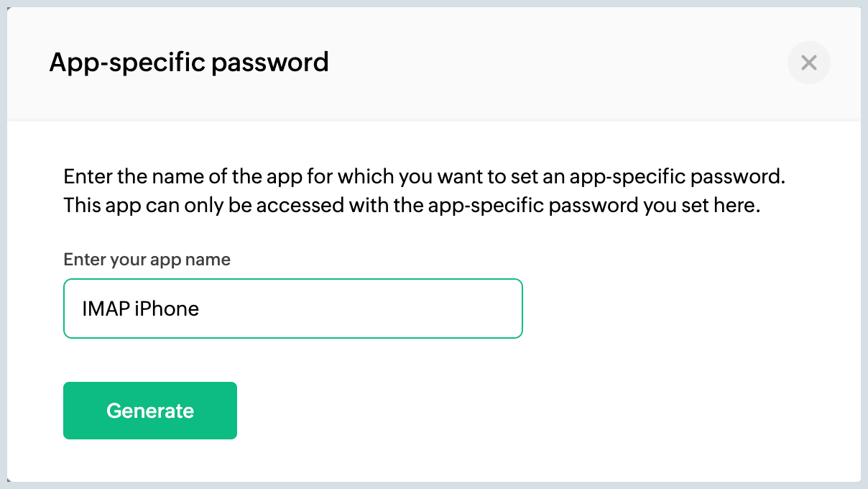This screenshot has height=489, width=868.
Task: Click the sentence starting "This app can"
Action: pyautogui.click(x=412, y=206)
